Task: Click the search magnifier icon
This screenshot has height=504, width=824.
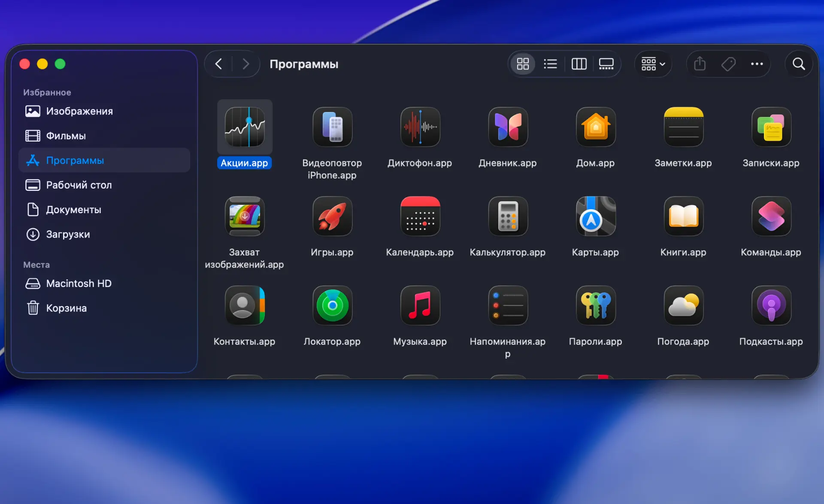Action: coord(799,64)
